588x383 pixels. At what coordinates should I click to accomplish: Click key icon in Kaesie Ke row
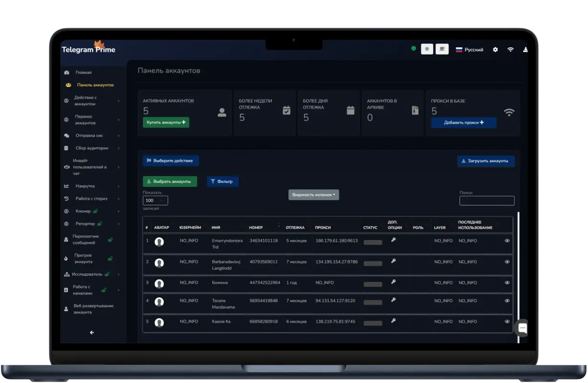tap(393, 320)
